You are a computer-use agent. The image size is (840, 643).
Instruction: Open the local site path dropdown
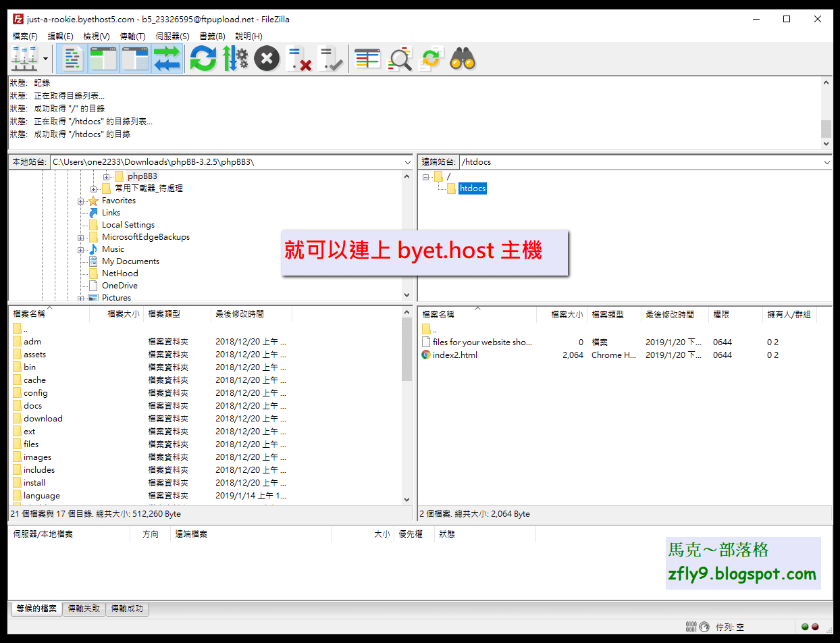tap(406, 161)
